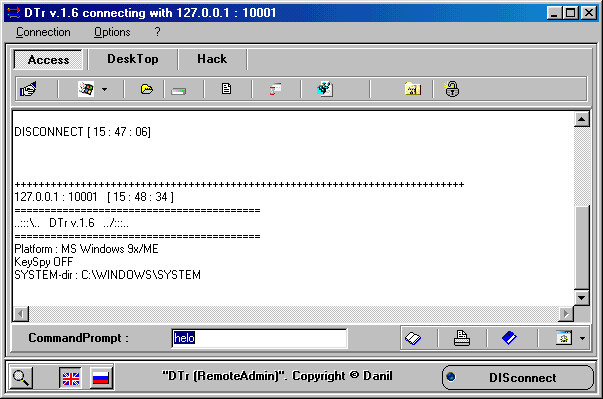Click the blue floppy disk save icon
Screen dimensions: 603x399
pyautogui.click(x=509, y=338)
